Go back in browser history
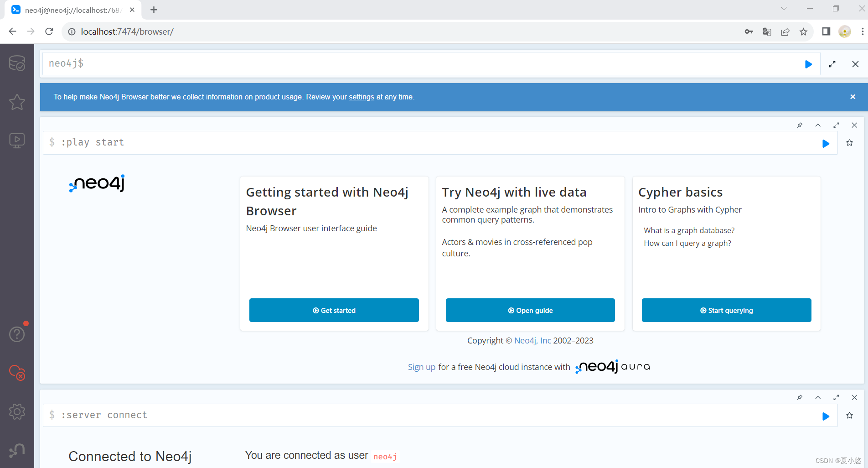Screen dimensions: 868x468 (x=12, y=31)
